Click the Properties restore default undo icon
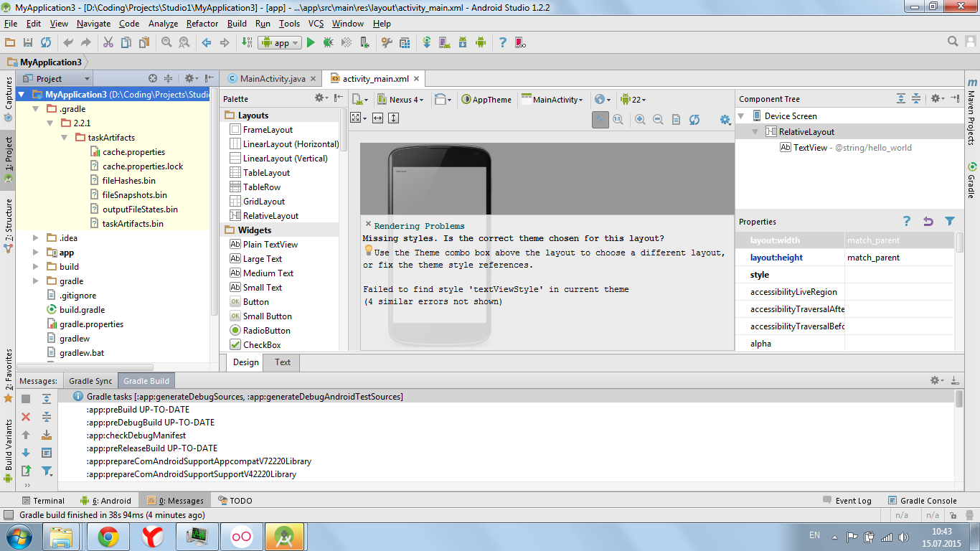Viewport: 980px width, 551px height. pos(928,222)
